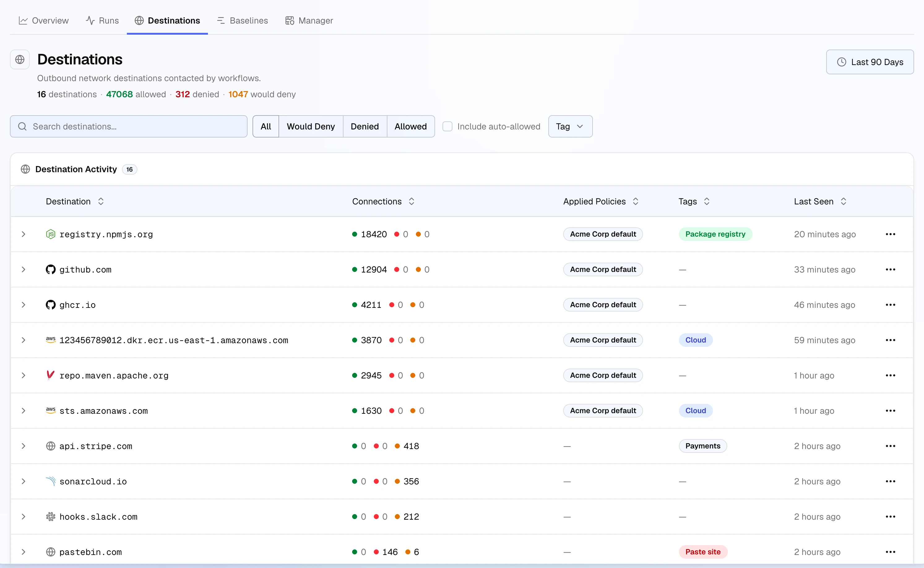924x568 pixels.
Task: Click the Cloud tag on sts.amazonaws.com
Action: [695, 411]
